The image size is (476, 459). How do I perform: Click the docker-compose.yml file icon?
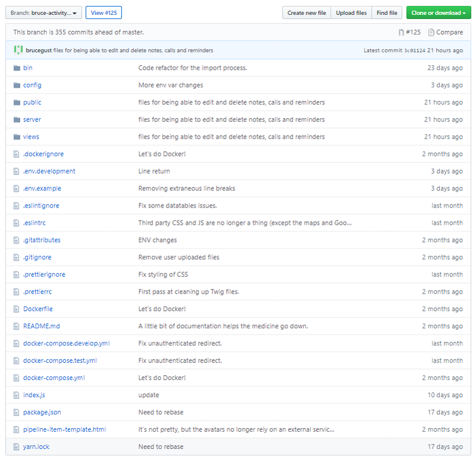[x=17, y=378]
